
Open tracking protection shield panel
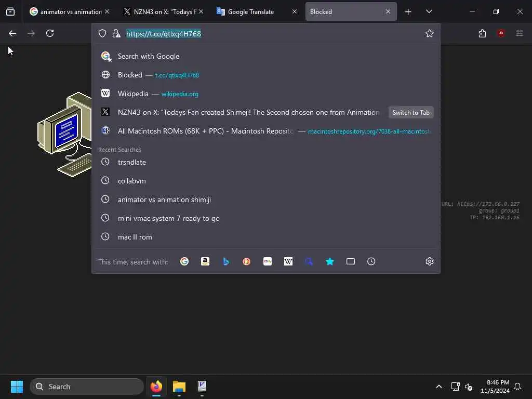pos(102,33)
